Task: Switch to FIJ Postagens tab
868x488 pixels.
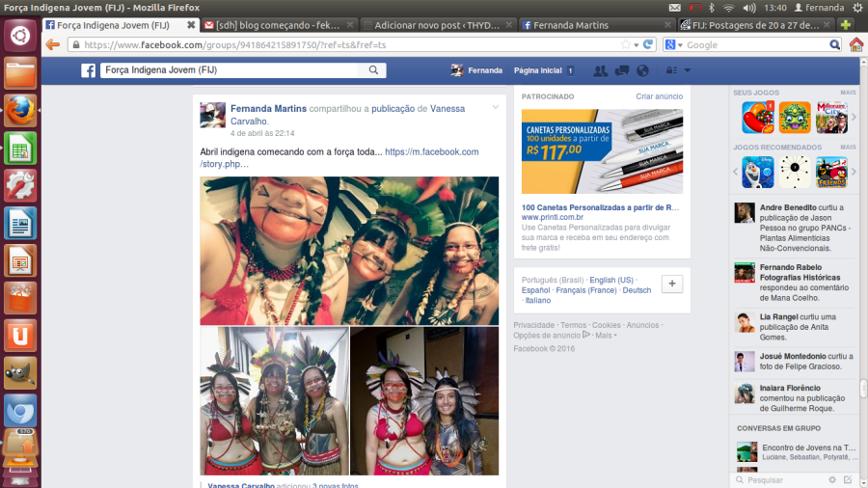Action: pos(754,25)
